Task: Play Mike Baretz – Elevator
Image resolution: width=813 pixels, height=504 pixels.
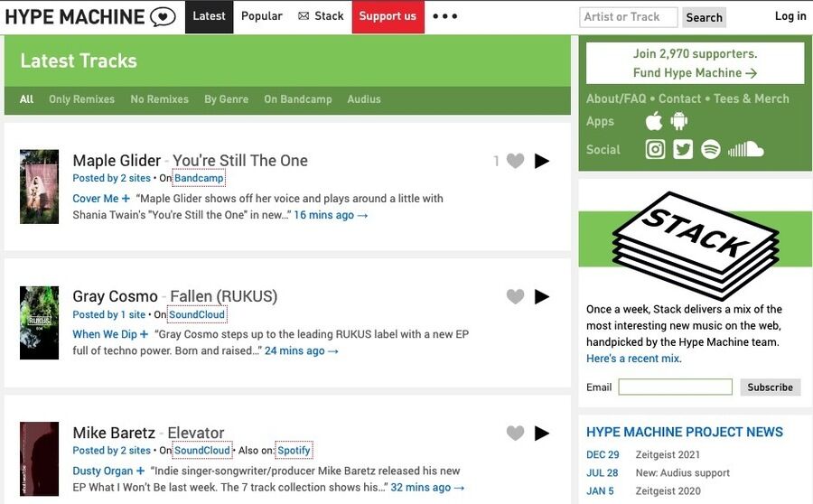Action: click(542, 433)
